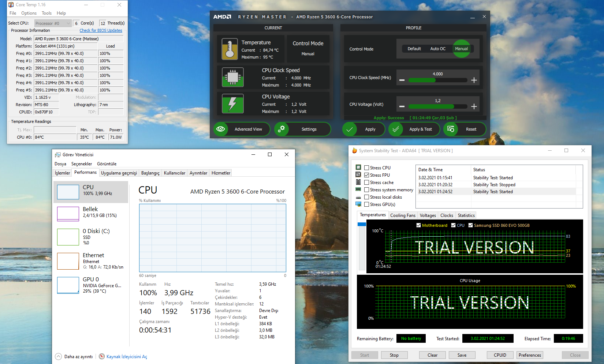604x364 pixels.
Task: Click the eye icon for Advanced View
Action: point(221,129)
